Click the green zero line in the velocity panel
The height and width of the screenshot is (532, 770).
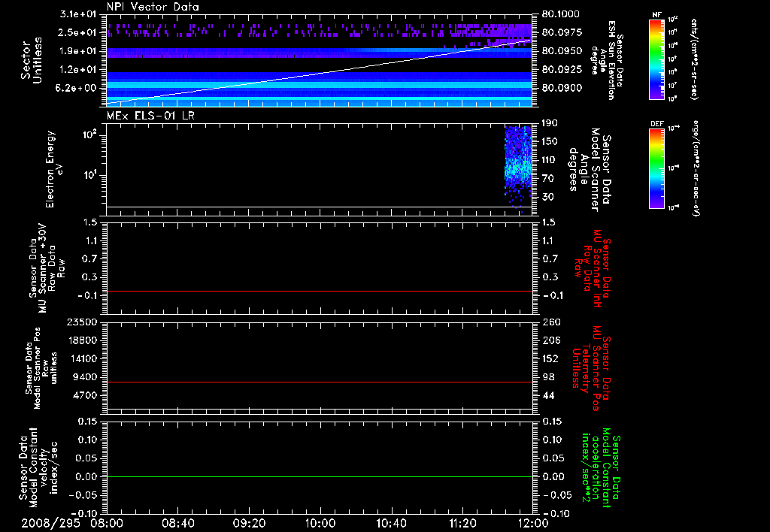[x=320, y=476]
